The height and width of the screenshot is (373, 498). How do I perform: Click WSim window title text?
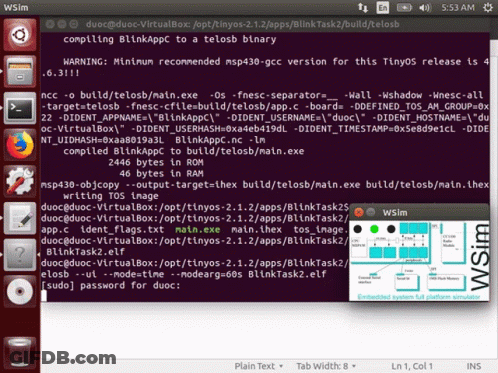pyautogui.click(x=395, y=213)
